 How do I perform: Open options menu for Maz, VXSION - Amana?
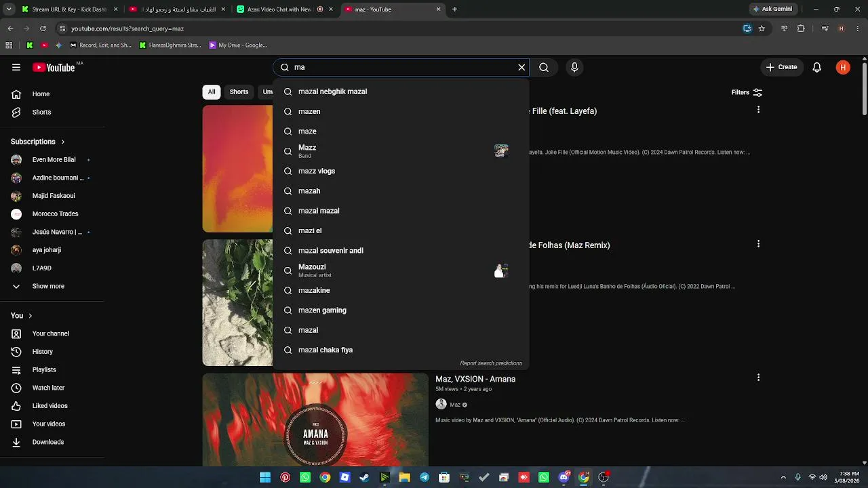[x=758, y=378]
